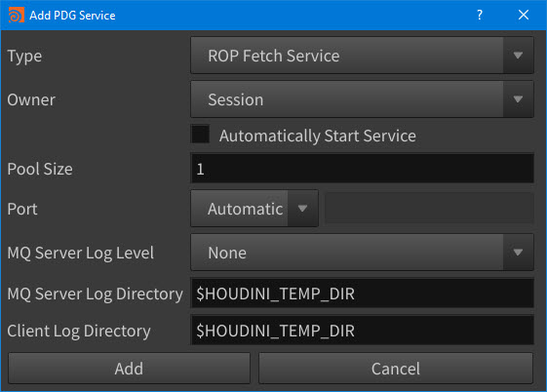Open the Owner dropdown showing Session

(362, 99)
